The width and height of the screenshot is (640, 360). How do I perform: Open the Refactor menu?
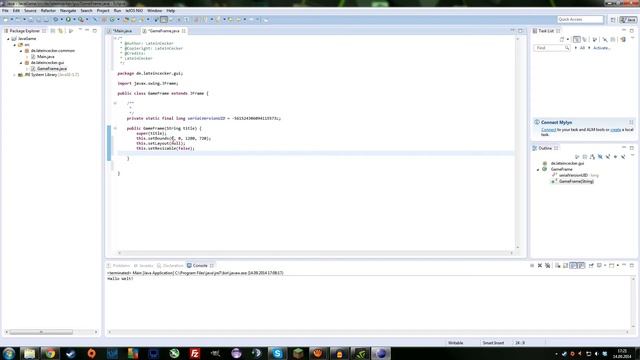[48, 11]
